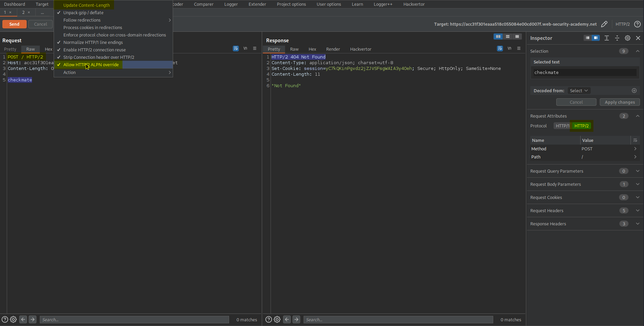Open Follow redirections submenu

(x=113, y=20)
